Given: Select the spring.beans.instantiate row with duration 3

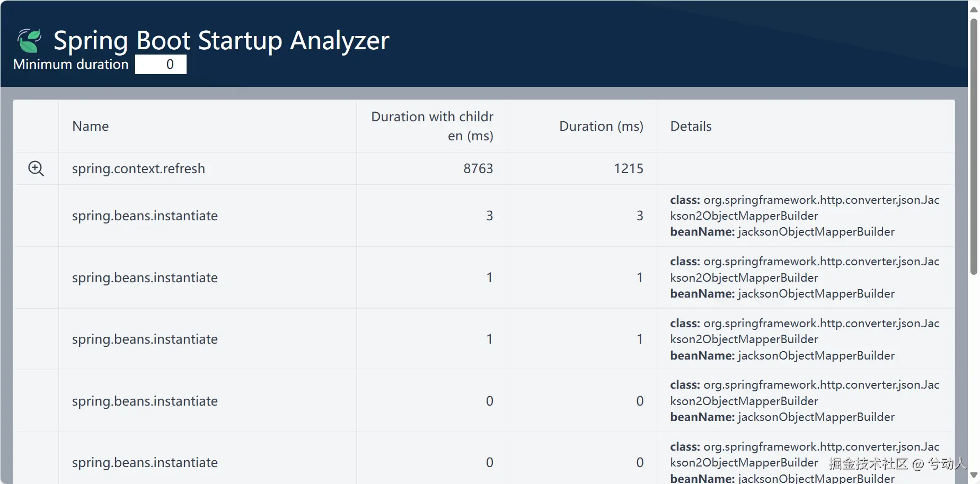Looking at the screenshot, I should click(145, 216).
